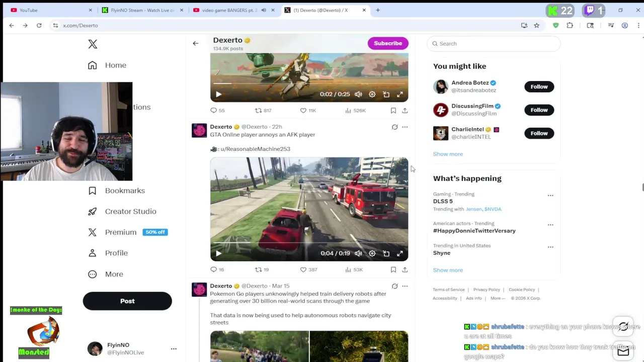Viewport: 644px width, 362px height.
Task: Seek in top video progress bar
Action: [x=309, y=83]
